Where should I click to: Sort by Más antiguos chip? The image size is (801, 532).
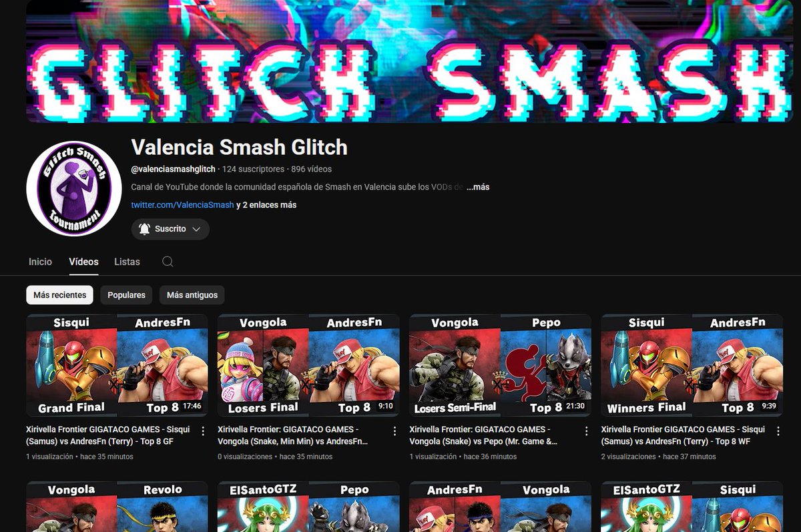[192, 295]
